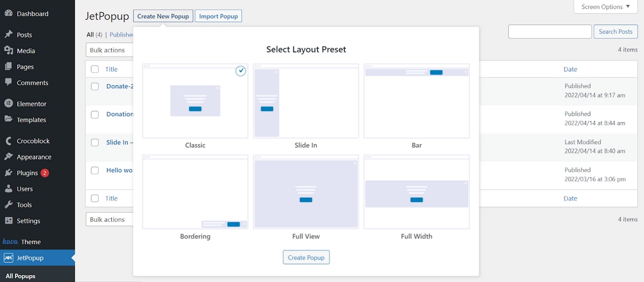Screen dimensions: 644x282
Task: Click the kava Theme logo
Action: [x=11, y=242]
